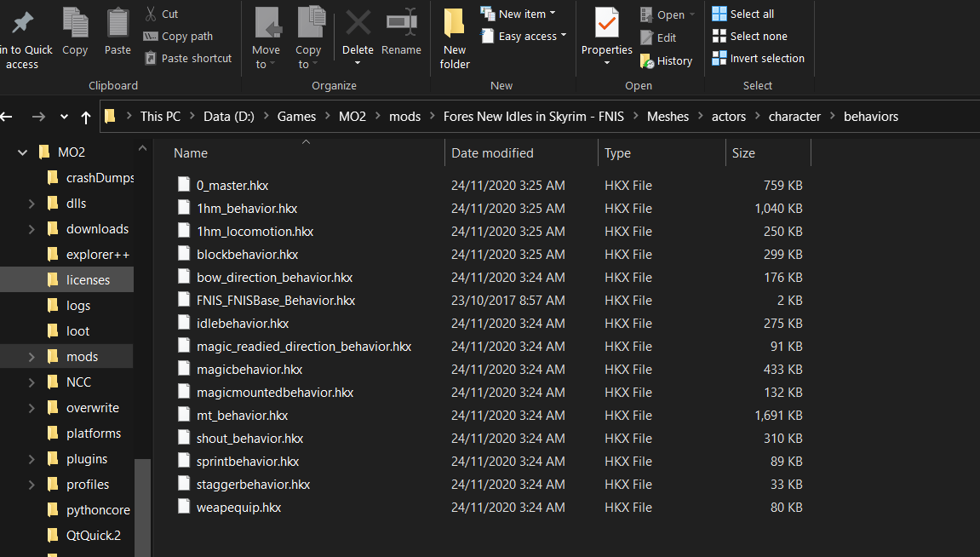Select licenses folder in sidebar
This screenshot has height=557, width=980.
67,280
